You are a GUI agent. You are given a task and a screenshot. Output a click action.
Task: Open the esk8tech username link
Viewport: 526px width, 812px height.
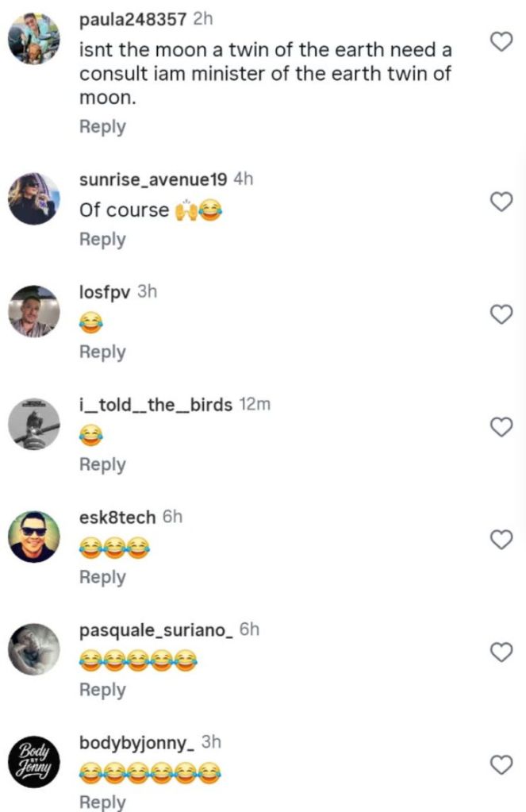click(117, 518)
